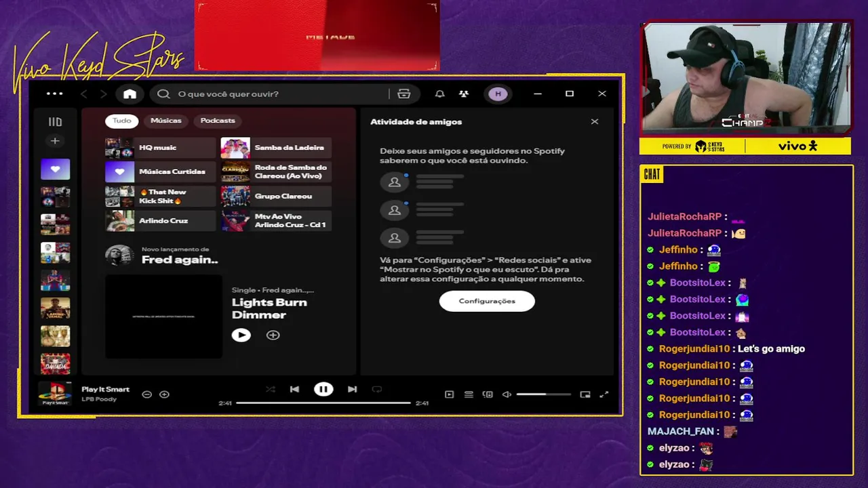Open connect to a device
868x488 pixels.
tap(488, 394)
